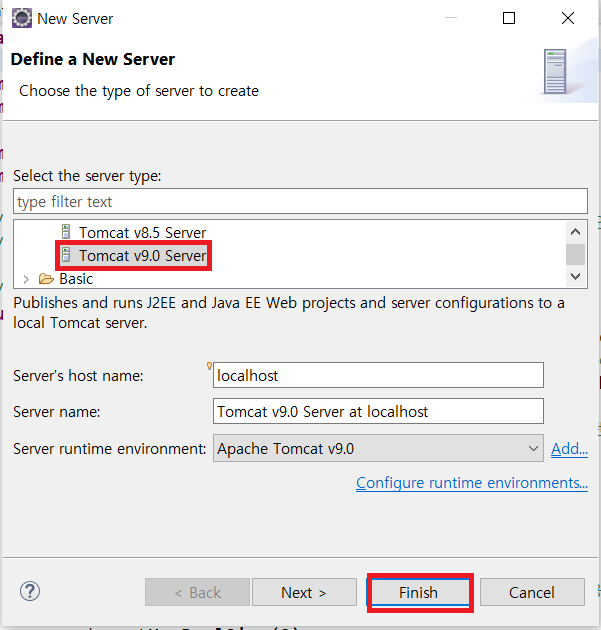The image size is (601, 630).
Task: Click the Tomcat v9.0 server icon
Action: 66,255
